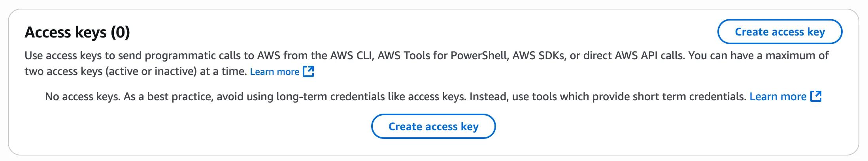
Task: Click the centered Create access key button
Action: click(x=433, y=126)
